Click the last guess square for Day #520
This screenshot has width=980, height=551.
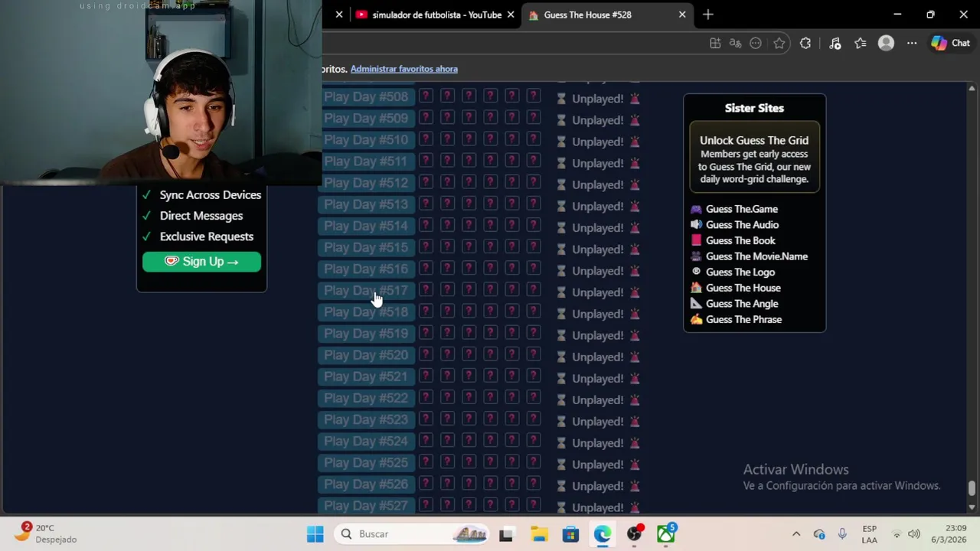[534, 354]
